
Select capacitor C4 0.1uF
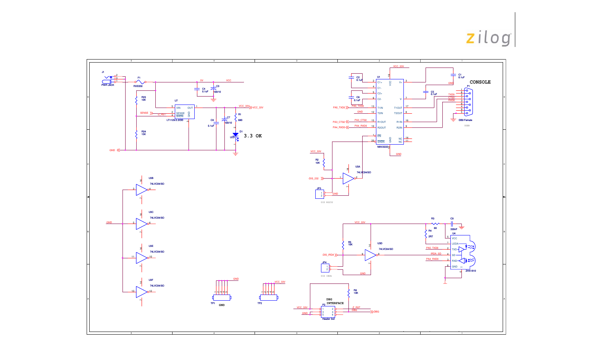tap(197, 89)
